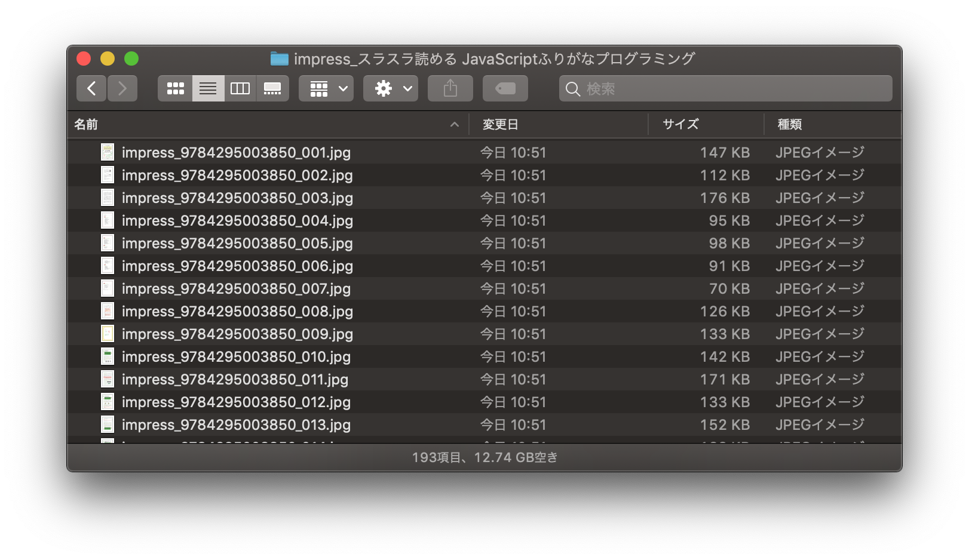Click the 91 KB size value
The height and width of the screenshot is (560, 969).
(x=729, y=266)
